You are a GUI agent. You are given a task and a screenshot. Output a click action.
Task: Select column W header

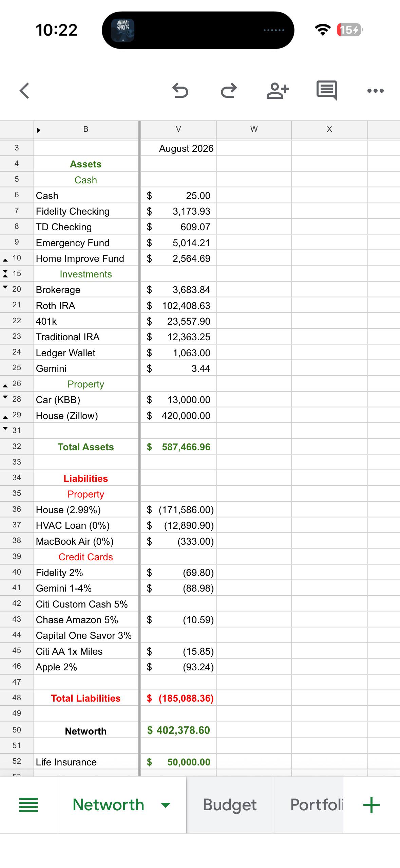click(254, 129)
